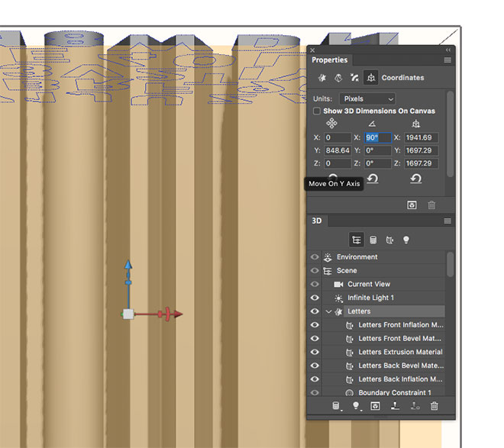Delete selected 3D object via trash icon
This screenshot has width=504, height=448.
point(434,406)
